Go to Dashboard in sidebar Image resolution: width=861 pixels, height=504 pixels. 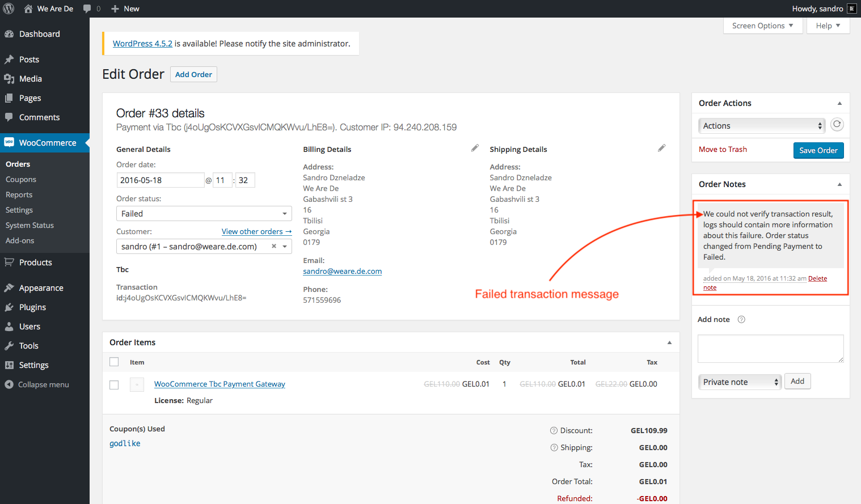point(39,34)
